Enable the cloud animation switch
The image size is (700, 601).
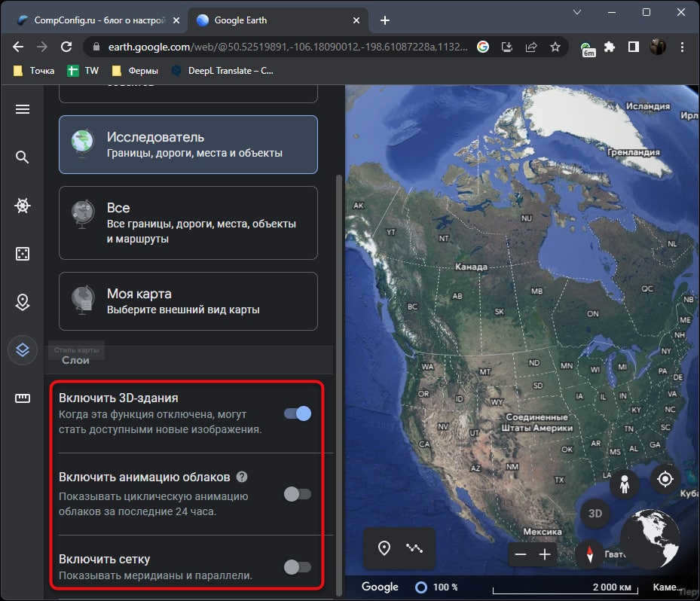(298, 494)
